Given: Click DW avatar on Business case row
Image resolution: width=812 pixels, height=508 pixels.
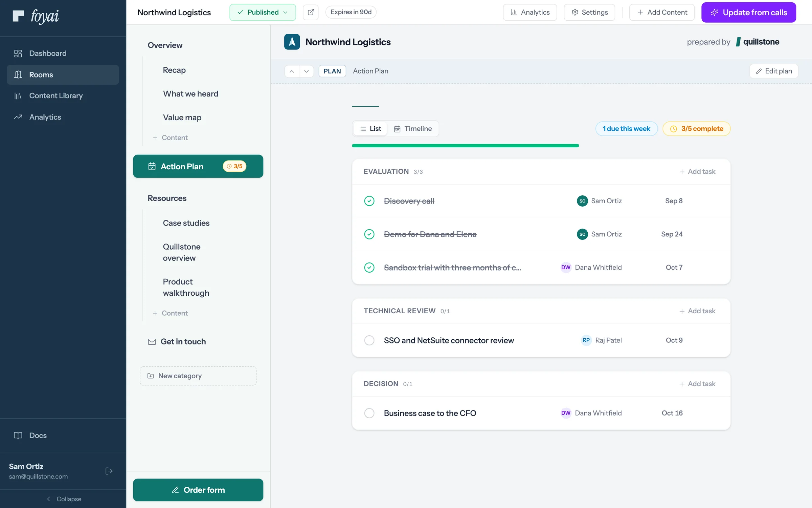Looking at the screenshot, I should coord(566,413).
